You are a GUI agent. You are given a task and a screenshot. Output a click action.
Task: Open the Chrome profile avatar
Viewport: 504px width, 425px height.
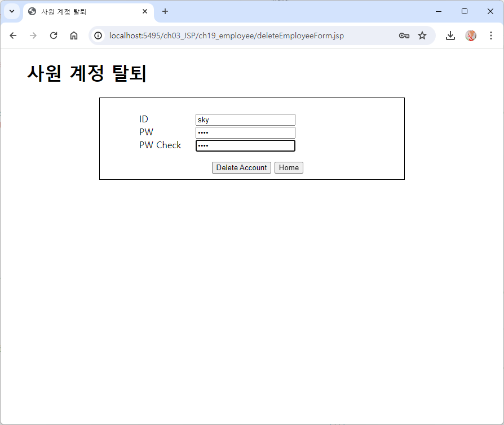[x=471, y=36]
